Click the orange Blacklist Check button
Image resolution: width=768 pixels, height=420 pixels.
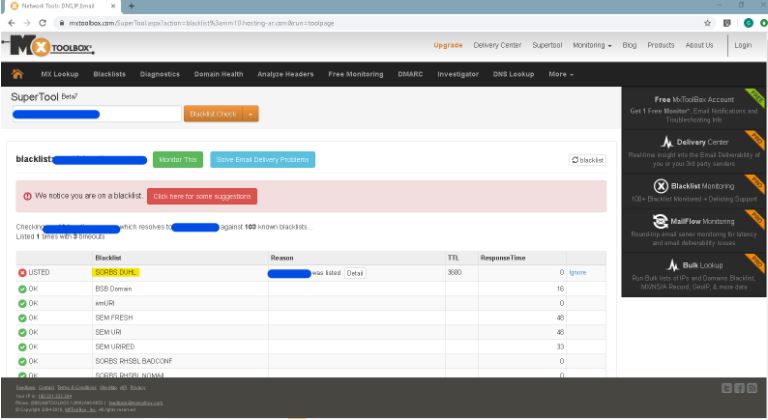click(213, 114)
